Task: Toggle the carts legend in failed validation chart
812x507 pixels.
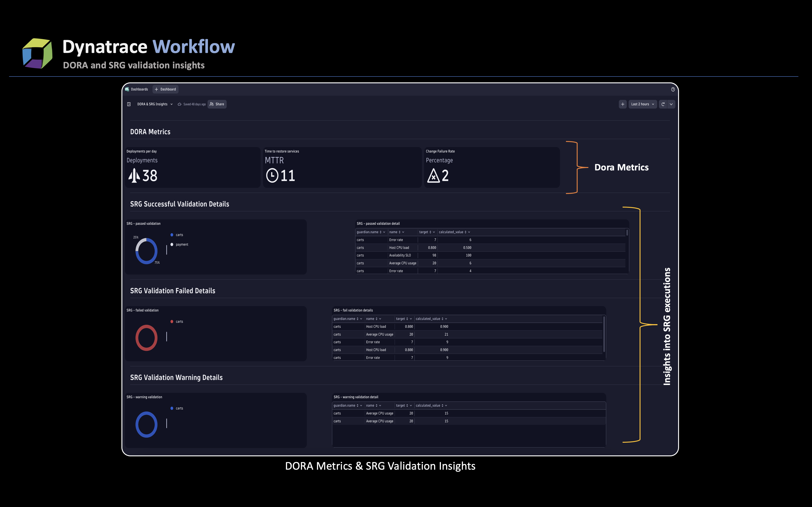Action: (179, 321)
